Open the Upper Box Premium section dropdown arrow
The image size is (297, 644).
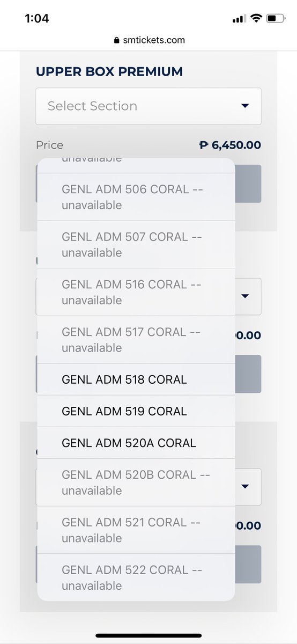point(245,106)
